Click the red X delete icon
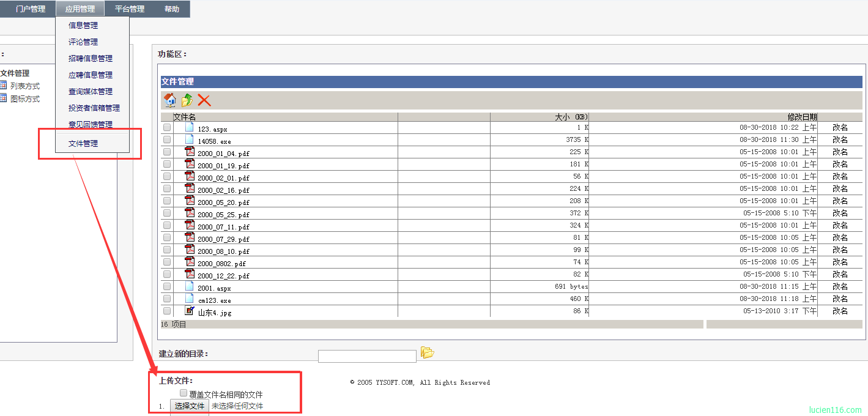The image size is (868, 416). [x=204, y=100]
